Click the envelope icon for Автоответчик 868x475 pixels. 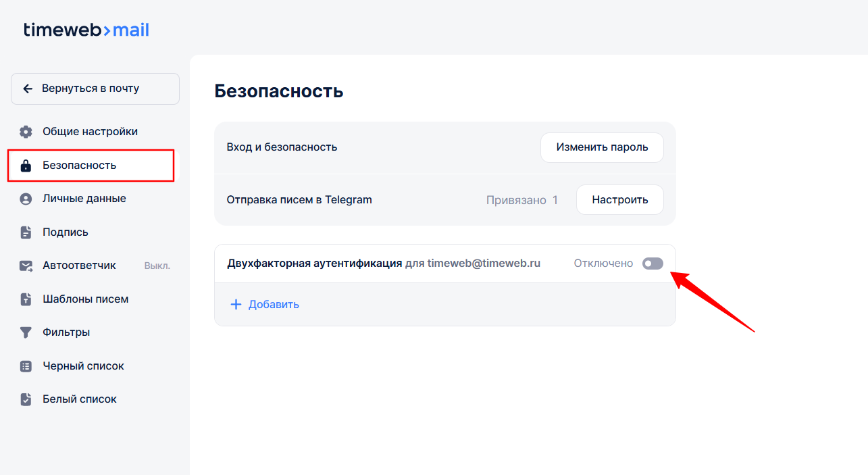click(26, 266)
